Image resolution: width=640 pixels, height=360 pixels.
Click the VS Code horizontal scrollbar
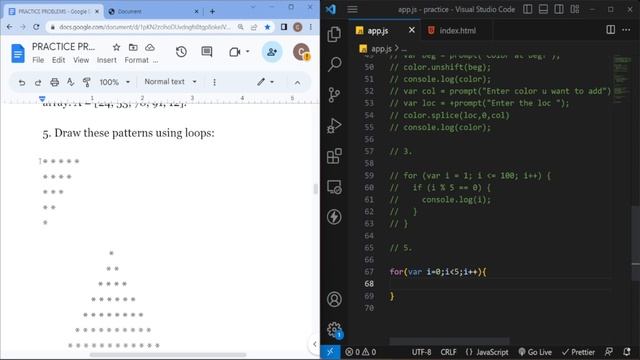tap(449, 340)
